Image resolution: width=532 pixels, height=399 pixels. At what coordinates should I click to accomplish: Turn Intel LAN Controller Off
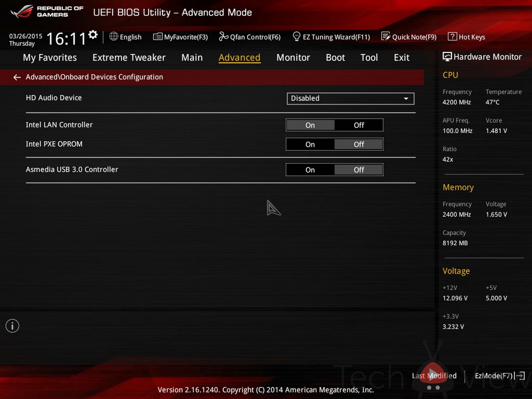tap(359, 125)
